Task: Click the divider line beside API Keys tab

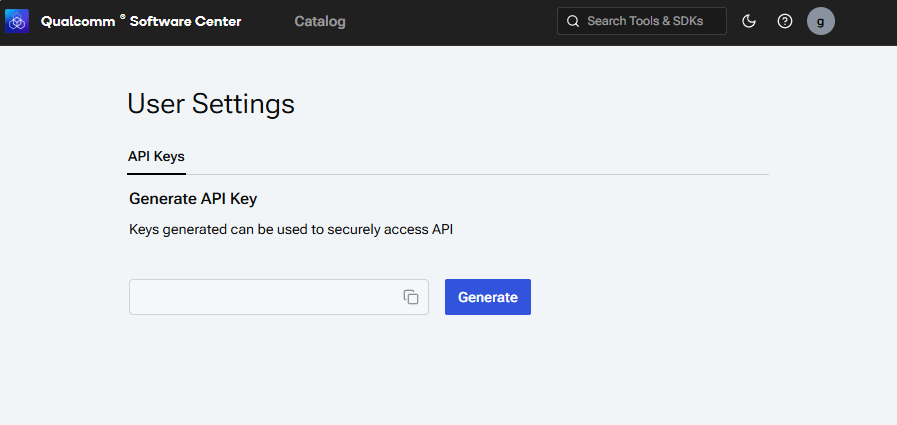Action: (x=480, y=174)
